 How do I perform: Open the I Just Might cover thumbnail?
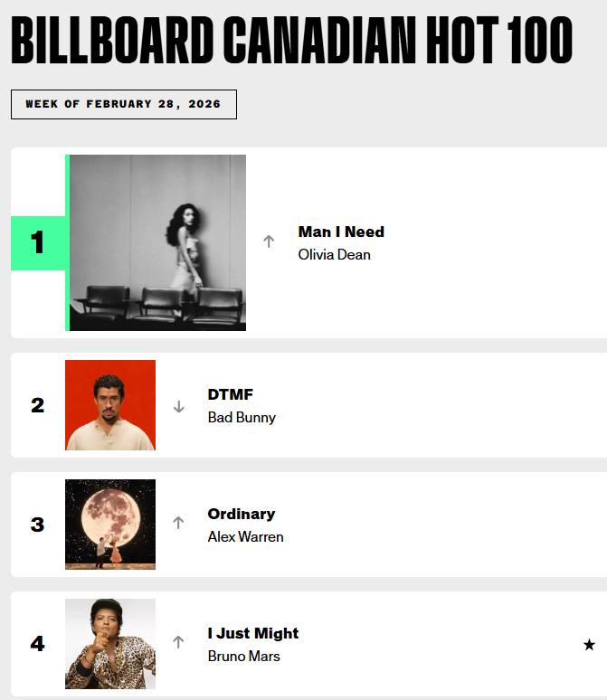click(x=110, y=644)
